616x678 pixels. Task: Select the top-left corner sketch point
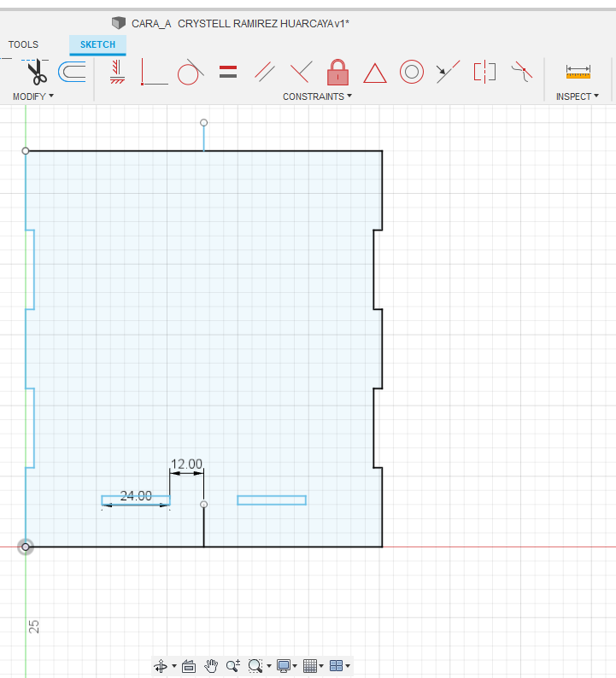[26, 151]
